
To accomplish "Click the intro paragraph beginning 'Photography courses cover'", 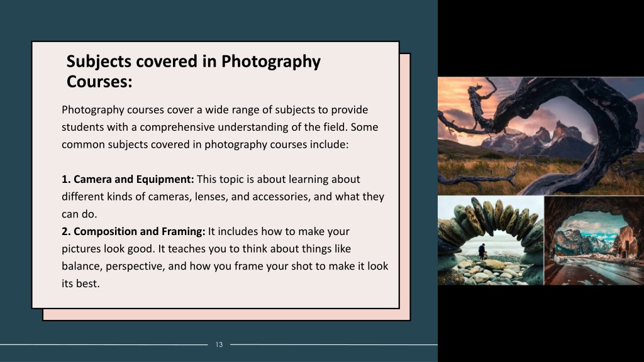I will point(219,127).
